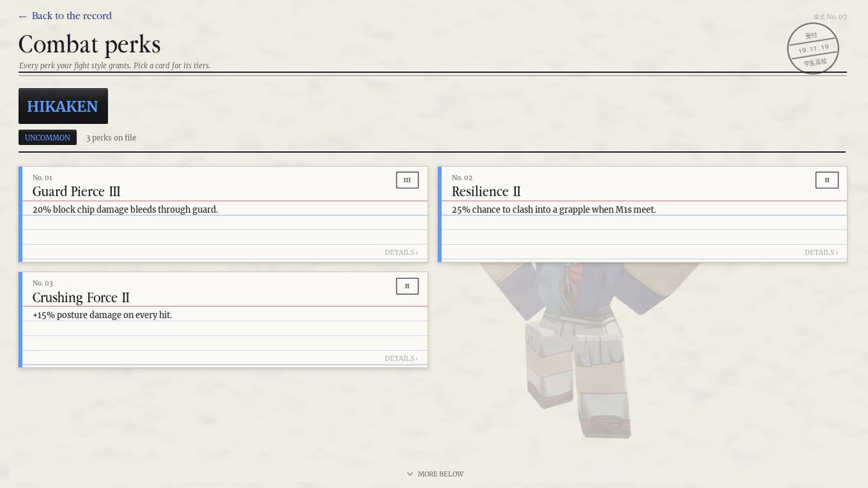Click the '3 perks on file' count
Viewport: 868px width, 488px height.
pyautogui.click(x=111, y=138)
